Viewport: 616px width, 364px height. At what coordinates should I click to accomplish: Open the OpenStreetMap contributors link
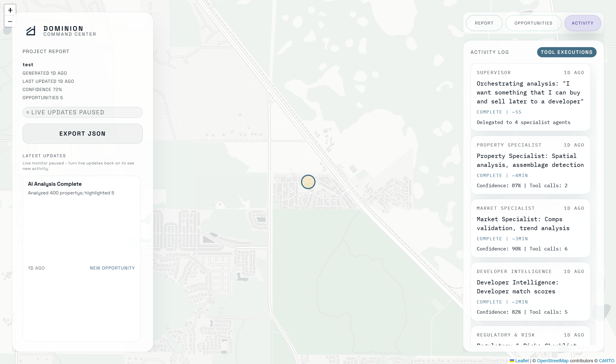552,361
